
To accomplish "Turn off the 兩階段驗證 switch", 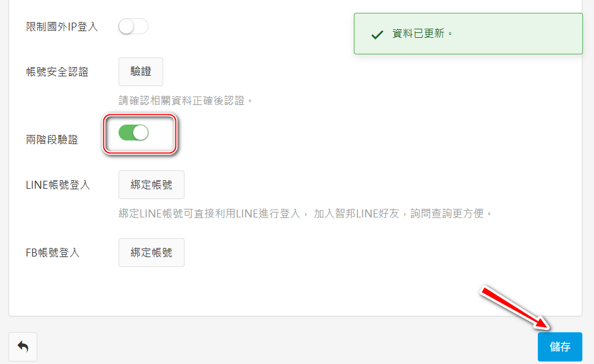I will 133,133.
